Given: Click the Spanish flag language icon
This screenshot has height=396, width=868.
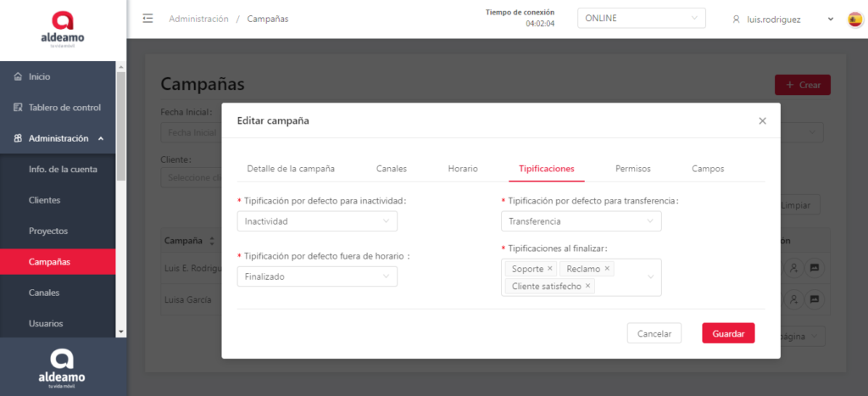Looking at the screenshot, I should (x=855, y=19).
